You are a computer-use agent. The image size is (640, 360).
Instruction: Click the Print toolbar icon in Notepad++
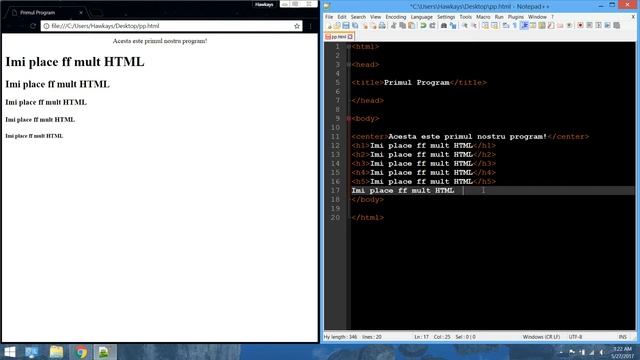[382, 26]
